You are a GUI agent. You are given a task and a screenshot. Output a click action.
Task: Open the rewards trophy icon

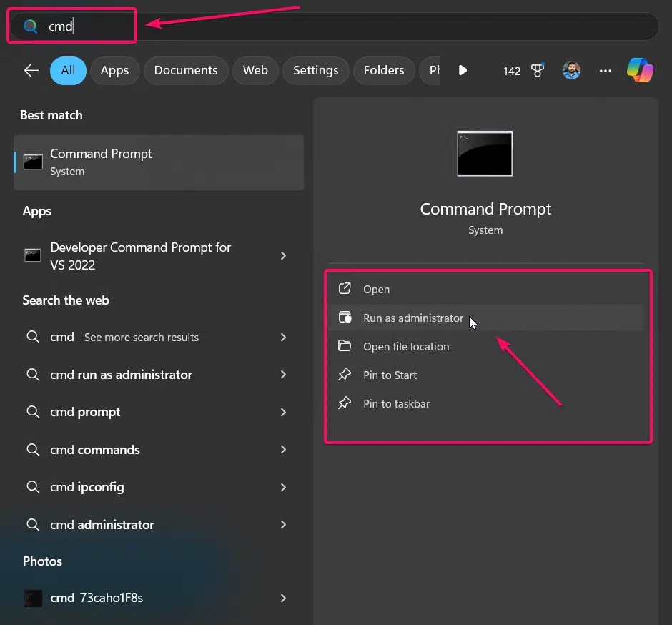(x=538, y=70)
